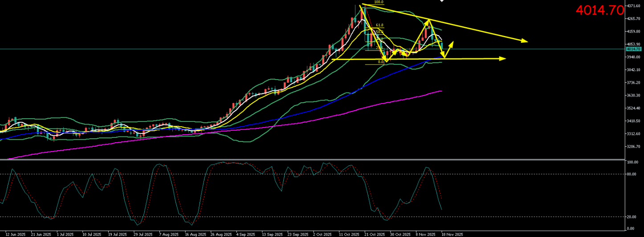Select the Fibonacci 61.8 level label
This screenshot has width=644, height=237.
(379, 25)
